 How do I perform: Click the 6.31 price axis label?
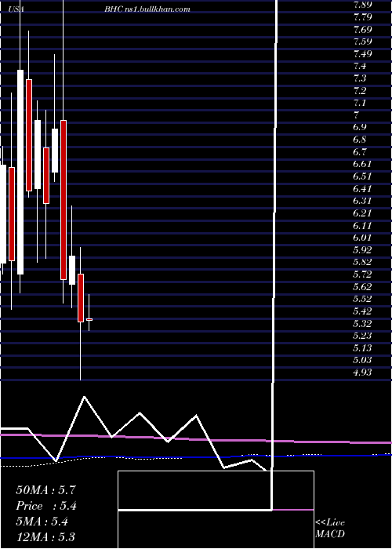click(x=362, y=201)
